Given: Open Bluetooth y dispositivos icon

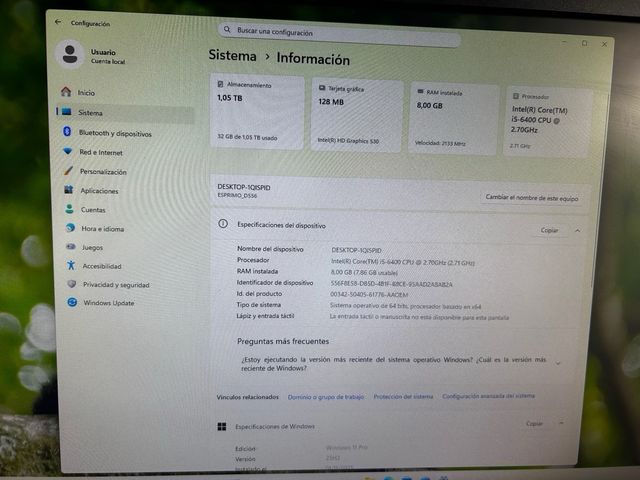Looking at the screenshot, I should click(67, 131).
